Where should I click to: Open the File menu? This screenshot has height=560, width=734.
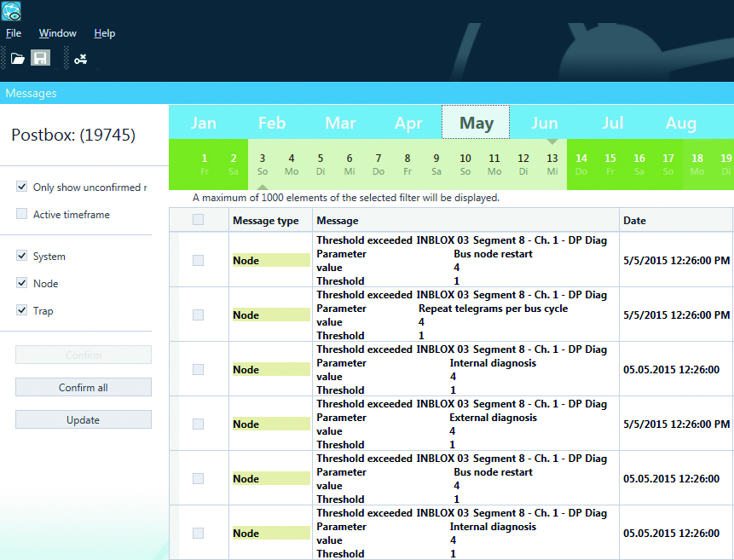[14, 33]
